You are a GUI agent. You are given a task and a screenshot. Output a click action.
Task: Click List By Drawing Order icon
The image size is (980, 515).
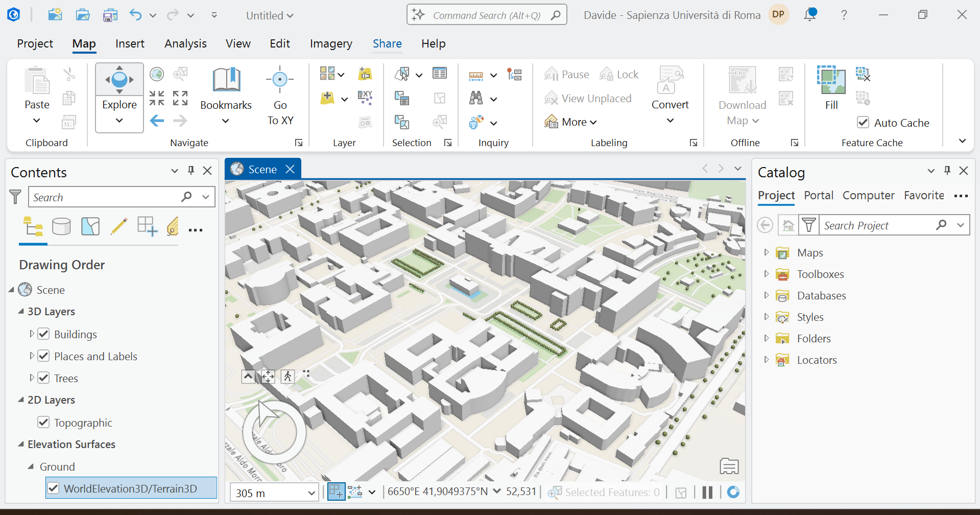pyautogui.click(x=33, y=226)
